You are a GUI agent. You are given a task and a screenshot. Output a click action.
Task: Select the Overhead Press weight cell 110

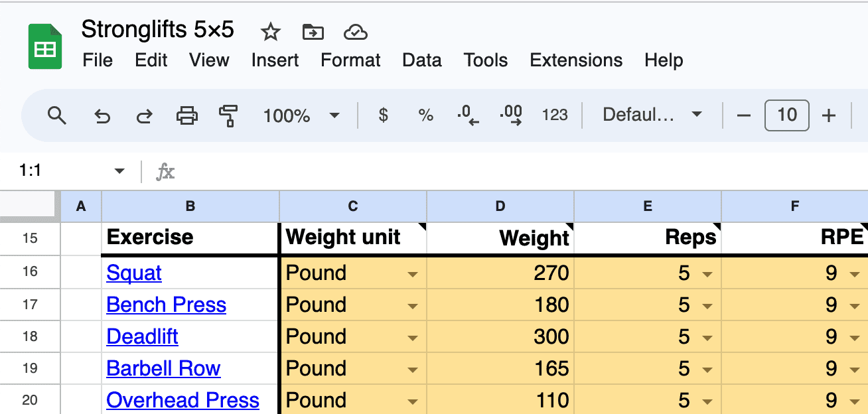pos(500,400)
